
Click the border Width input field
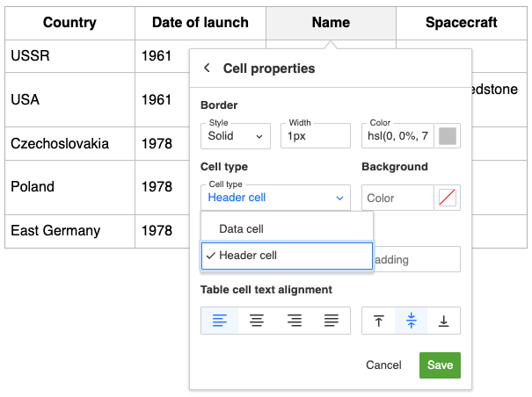click(316, 136)
